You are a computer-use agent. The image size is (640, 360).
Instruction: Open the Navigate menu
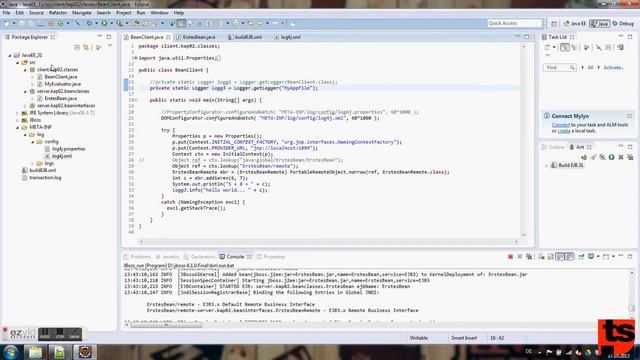pyautogui.click(x=82, y=13)
